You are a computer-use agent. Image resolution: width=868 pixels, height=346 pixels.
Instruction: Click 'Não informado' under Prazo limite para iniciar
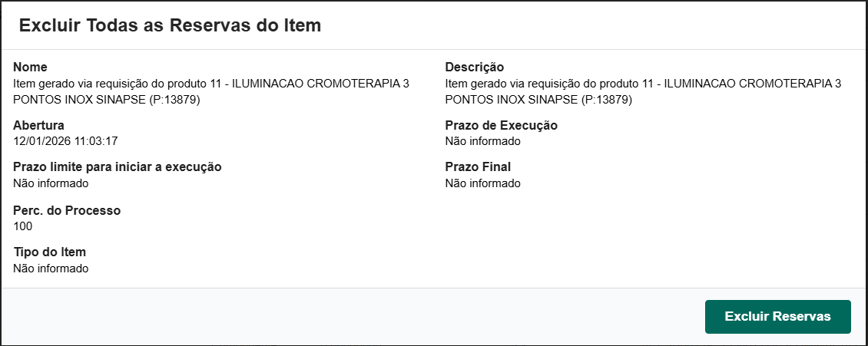51,183
